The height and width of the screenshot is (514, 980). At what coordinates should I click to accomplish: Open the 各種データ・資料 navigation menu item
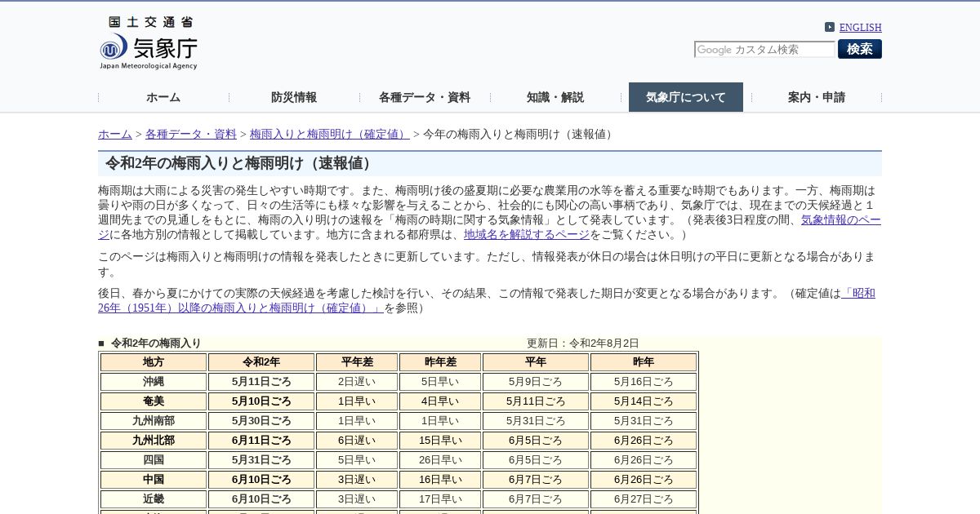[x=425, y=97]
